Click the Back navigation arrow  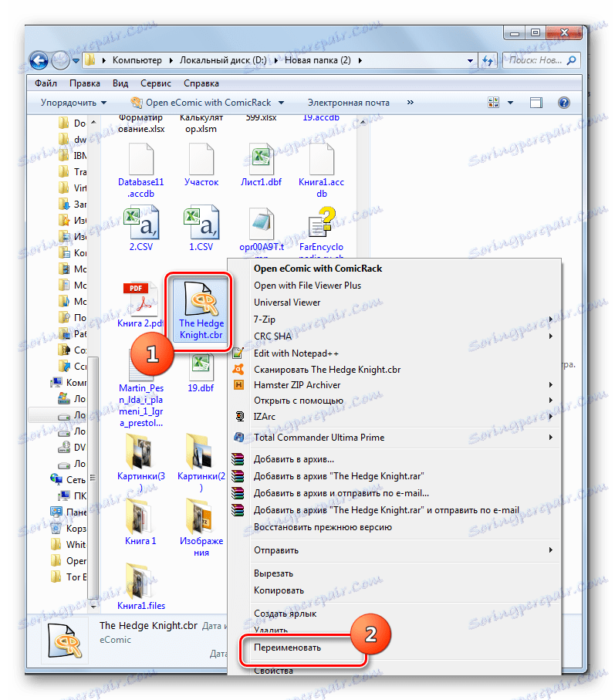39,60
